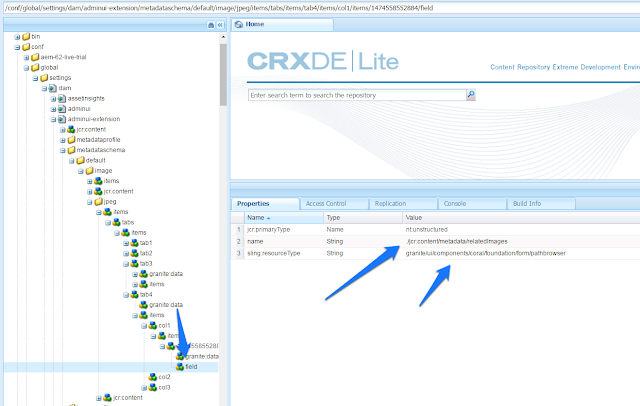Select the tabs node in the tree

(x=128, y=222)
